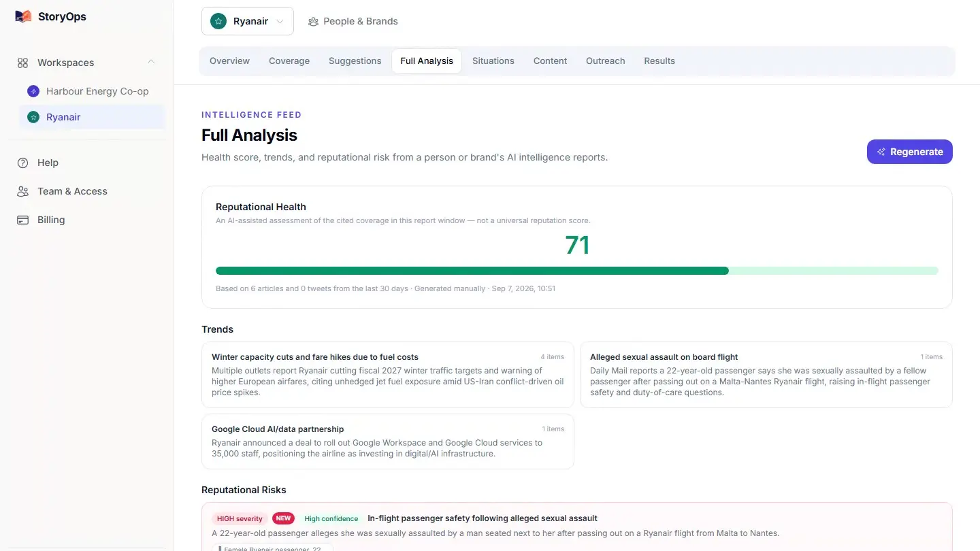Click the HIGH severity badge
Viewport: 980px width, 551px height.
[240, 518]
